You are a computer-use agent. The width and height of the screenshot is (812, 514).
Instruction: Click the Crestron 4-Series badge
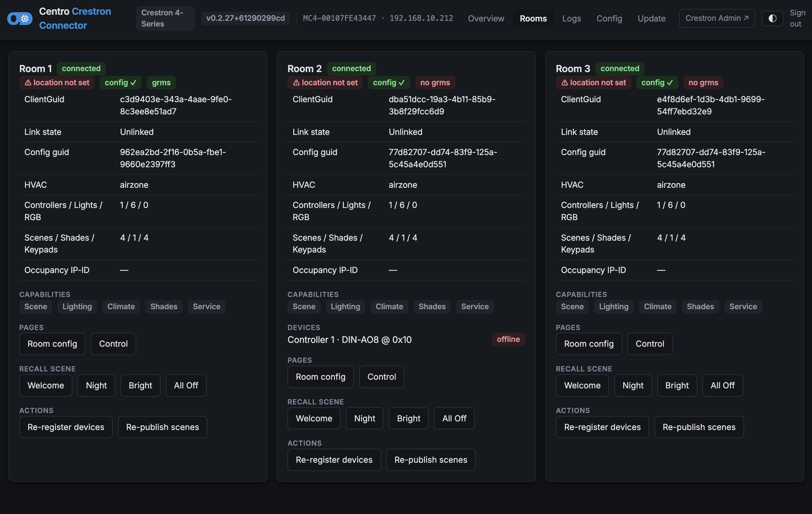click(x=165, y=18)
